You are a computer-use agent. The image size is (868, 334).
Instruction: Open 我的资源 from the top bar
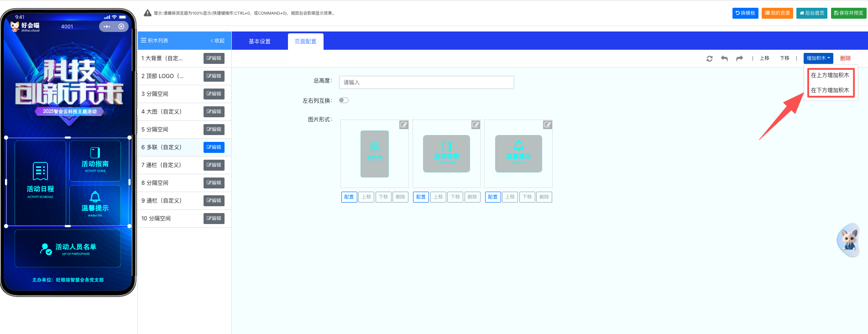pyautogui.click(x=777, y=13)
